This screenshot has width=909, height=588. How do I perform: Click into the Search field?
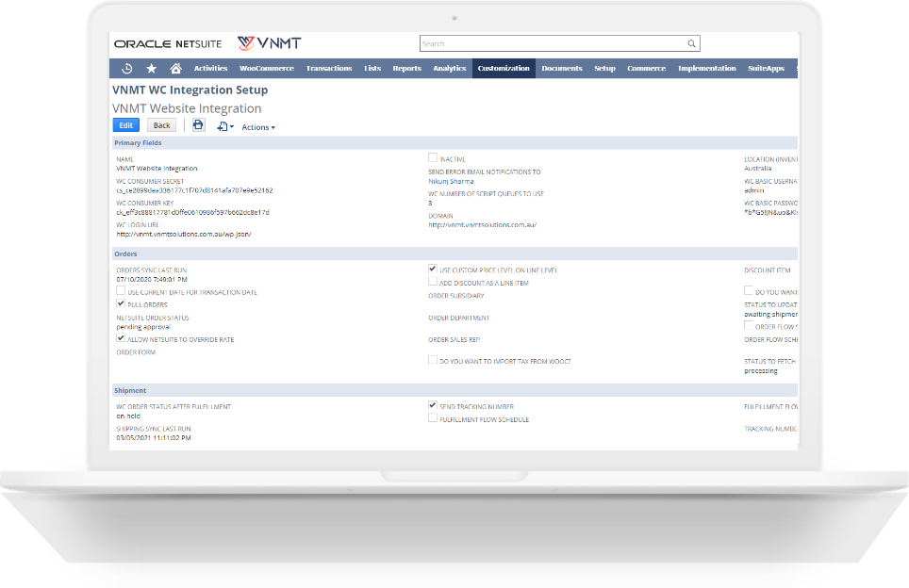(552, 43)
